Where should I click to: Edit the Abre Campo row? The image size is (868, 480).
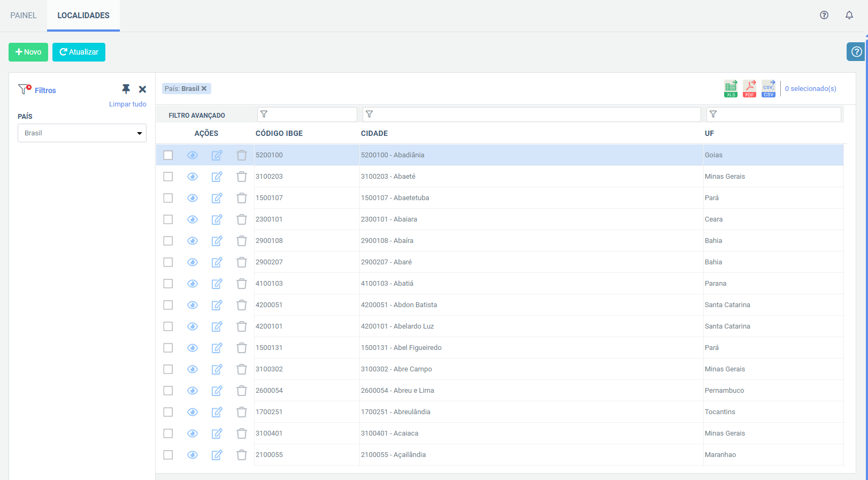point(217,369)
